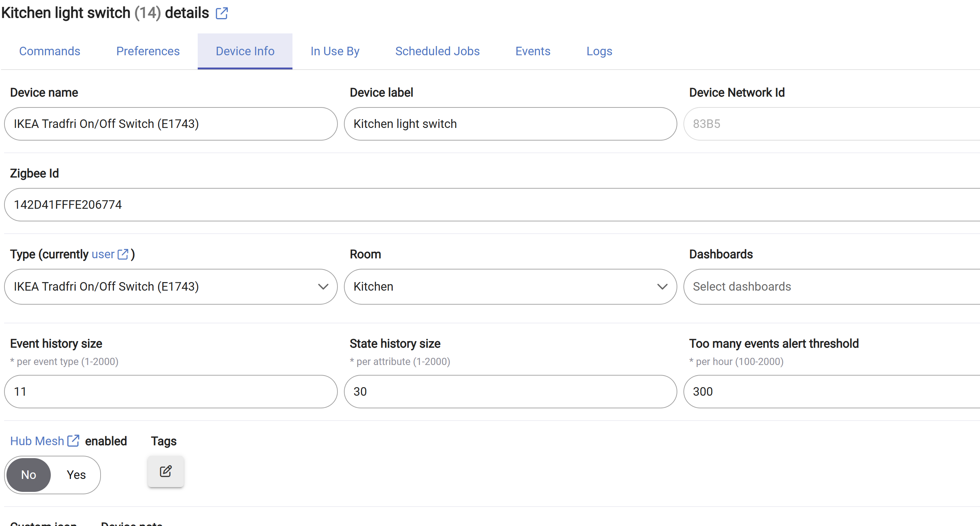
Task: Click the 'State history size' label
Action: [395, 344]
